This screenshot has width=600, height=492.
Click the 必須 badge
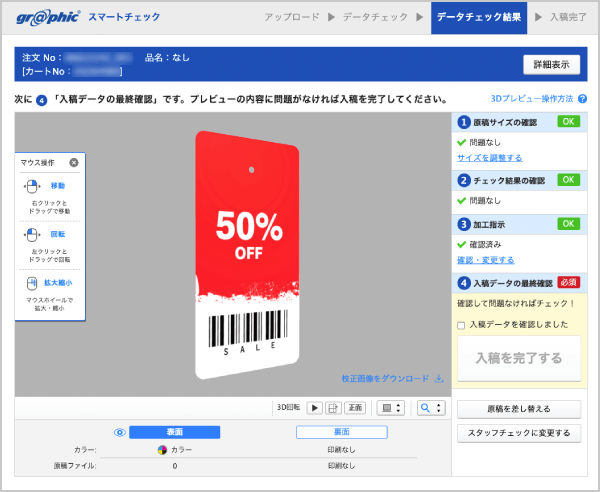(569, 282)
